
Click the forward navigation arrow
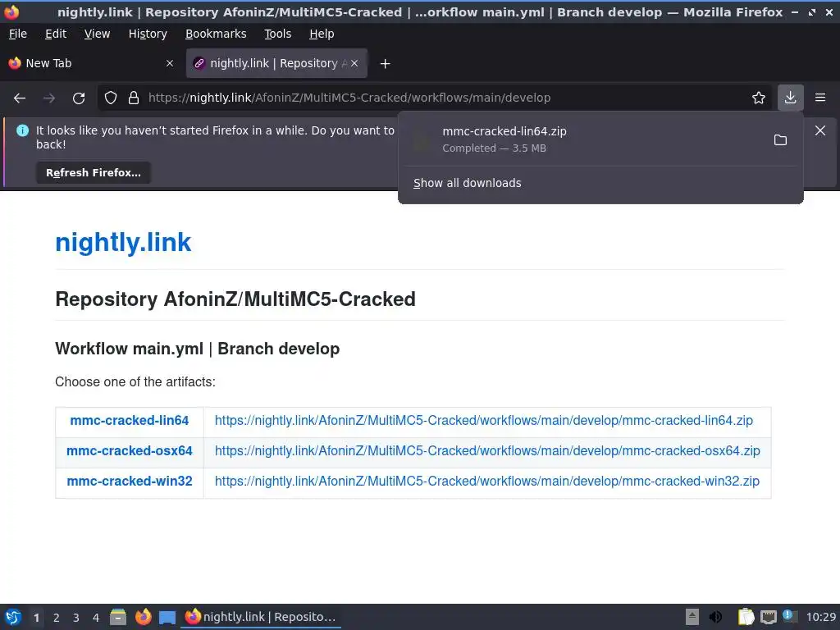49,98
